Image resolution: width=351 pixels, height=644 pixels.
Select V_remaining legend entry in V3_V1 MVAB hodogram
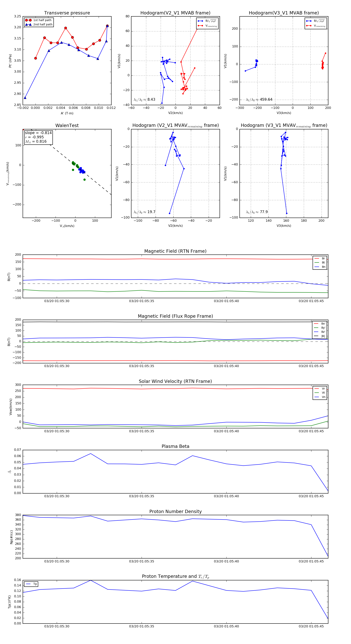tap(316, 26)
